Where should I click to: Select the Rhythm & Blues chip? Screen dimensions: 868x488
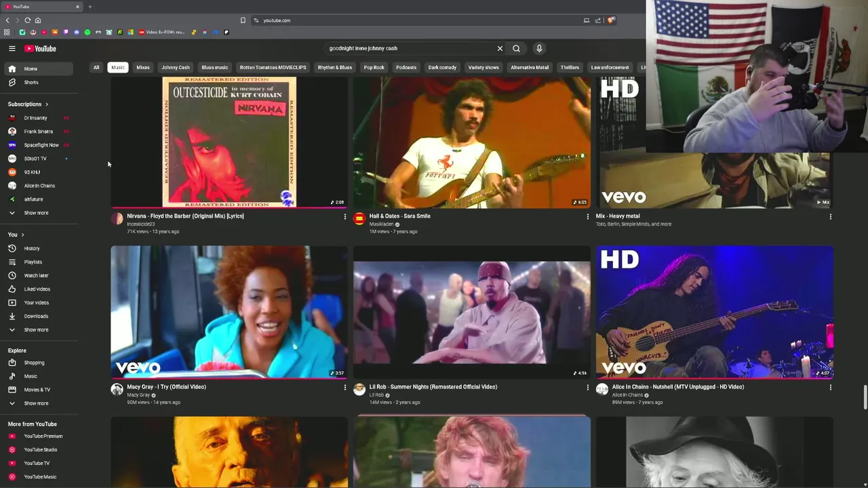coord(335,67)
